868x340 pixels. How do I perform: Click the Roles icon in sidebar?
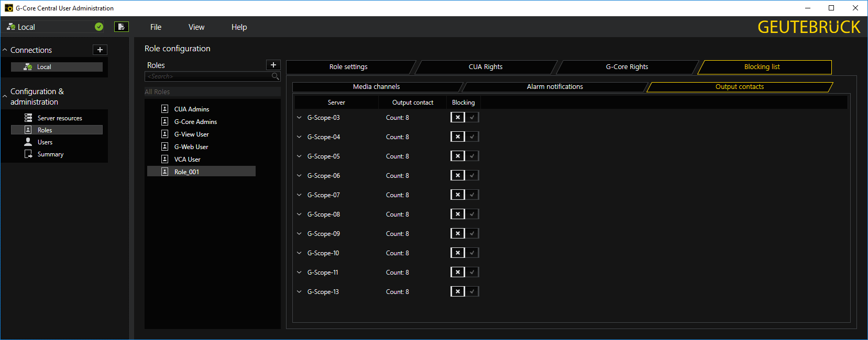[28, 130]
